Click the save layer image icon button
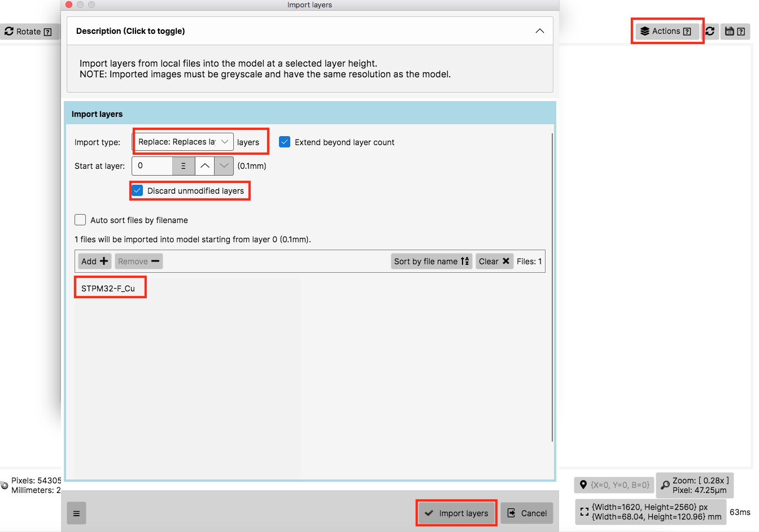Screen dimensions: 759x532 click(735, 32)
